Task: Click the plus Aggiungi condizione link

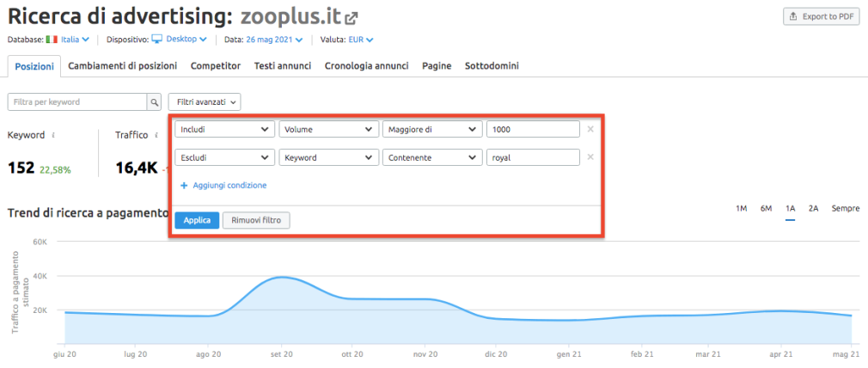Action: coord(223,185)
